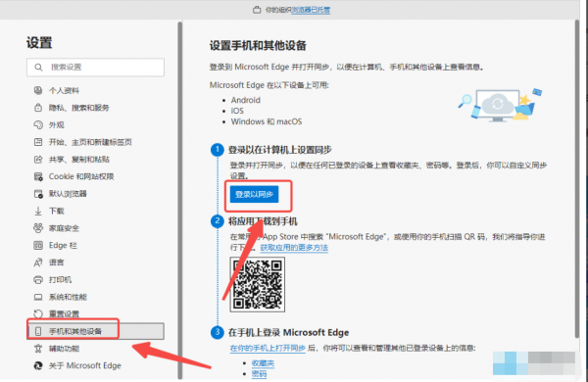Image resolution: width=588 pixels, height=382 pixels.
Task: Open 默认浏览器 settings
Action: pyautogui.click(x=68, y=194)
